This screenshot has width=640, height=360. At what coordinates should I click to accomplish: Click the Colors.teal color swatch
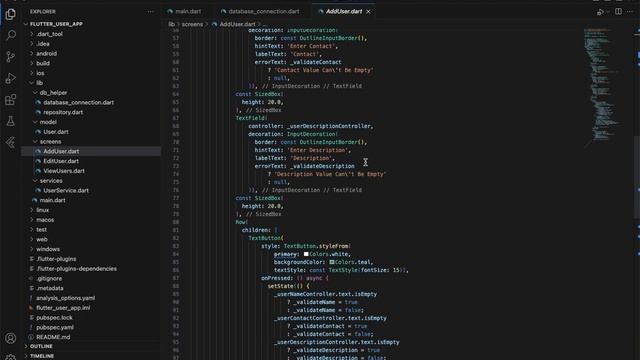[x=332, y=262]
